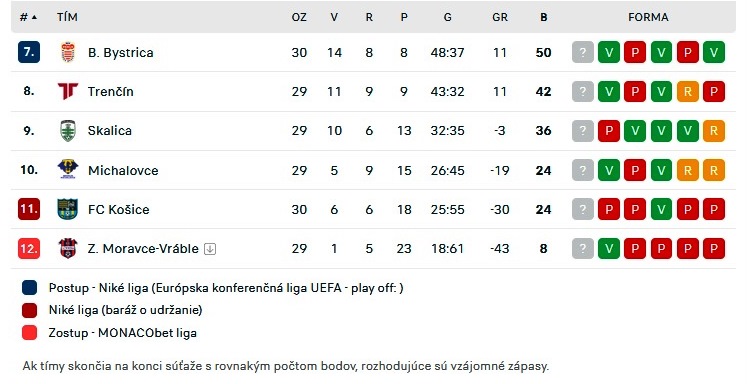Screen dimensions: 747x384
Task: Click the FC Košice club crest
Action: coord(68,209)
